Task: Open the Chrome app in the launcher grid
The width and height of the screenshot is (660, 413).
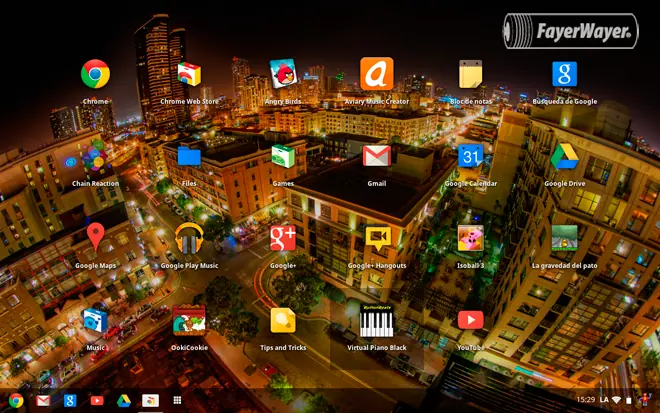Action: [x=96, y=74]
